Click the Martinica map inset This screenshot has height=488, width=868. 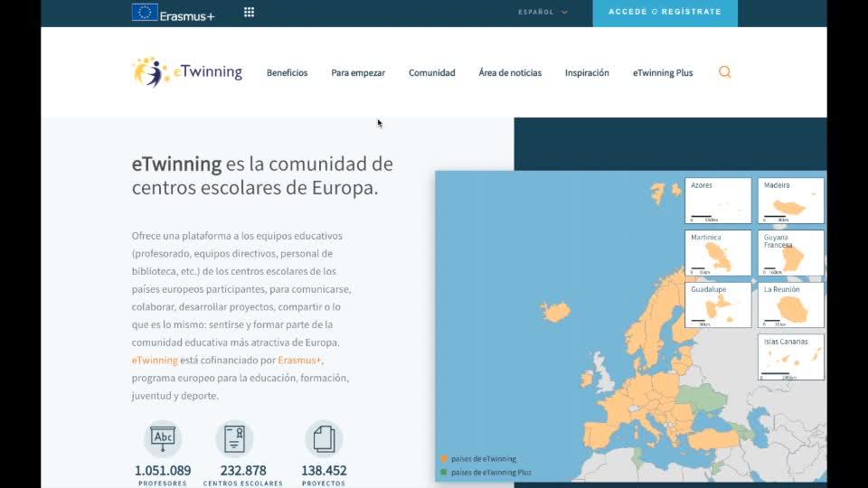pyautogui.click(x=718, y=253)
